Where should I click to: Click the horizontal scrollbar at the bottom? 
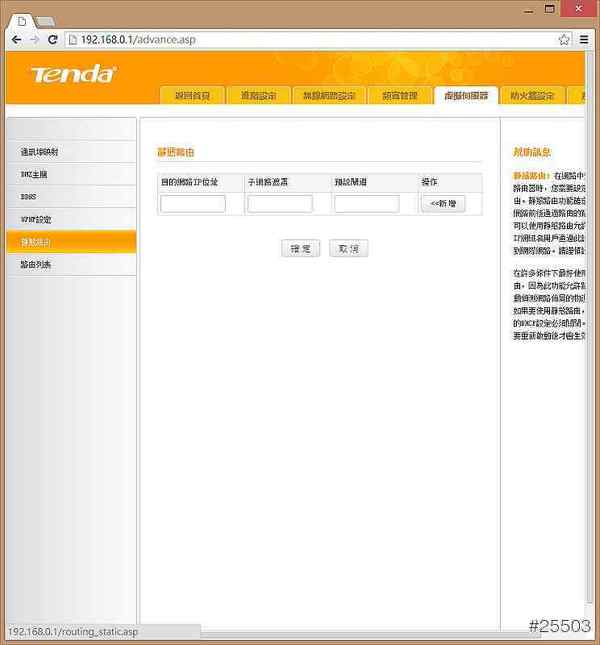pyautogui.click(x=370, y=635)
